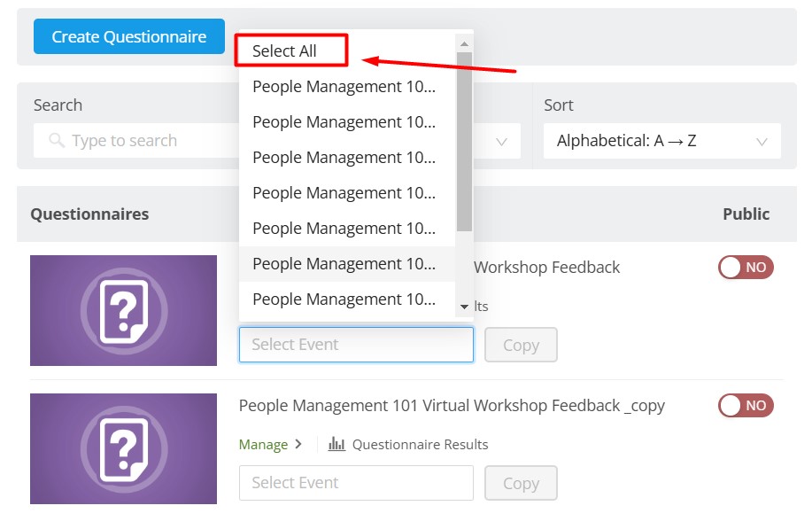Open the focused Select Event dropdown
Viewport: 812px width, 529px height.
[x=356, y=345]
